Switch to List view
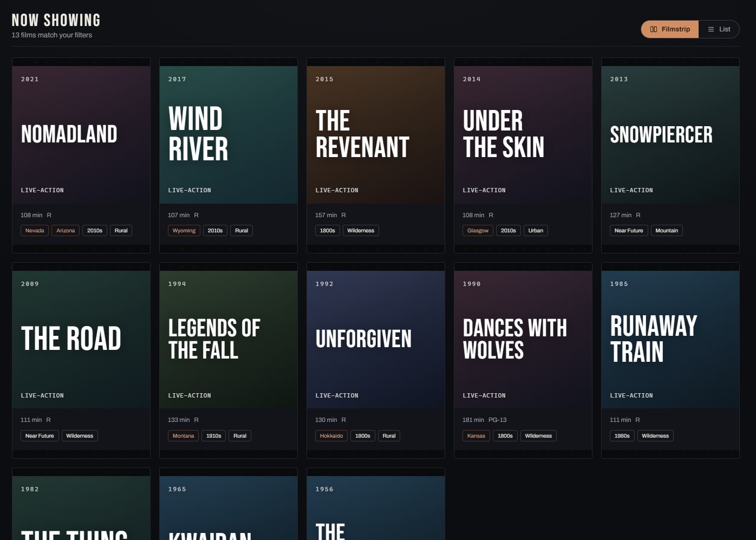 pos(719,29)
